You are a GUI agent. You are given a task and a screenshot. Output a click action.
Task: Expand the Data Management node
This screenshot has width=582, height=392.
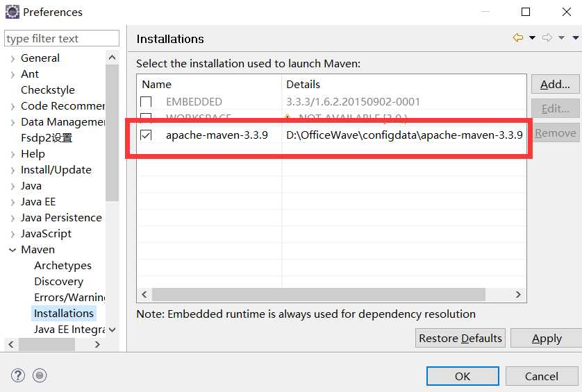click(13, 122)
